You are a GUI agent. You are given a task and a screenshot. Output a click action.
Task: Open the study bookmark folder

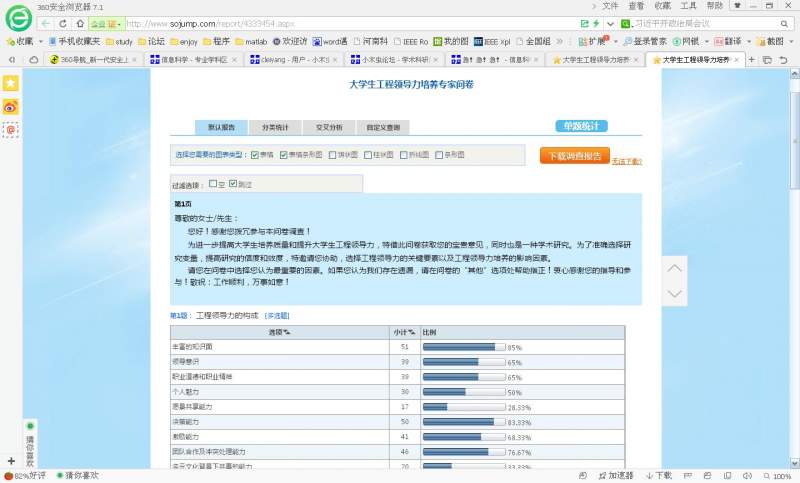click(119, 42)
